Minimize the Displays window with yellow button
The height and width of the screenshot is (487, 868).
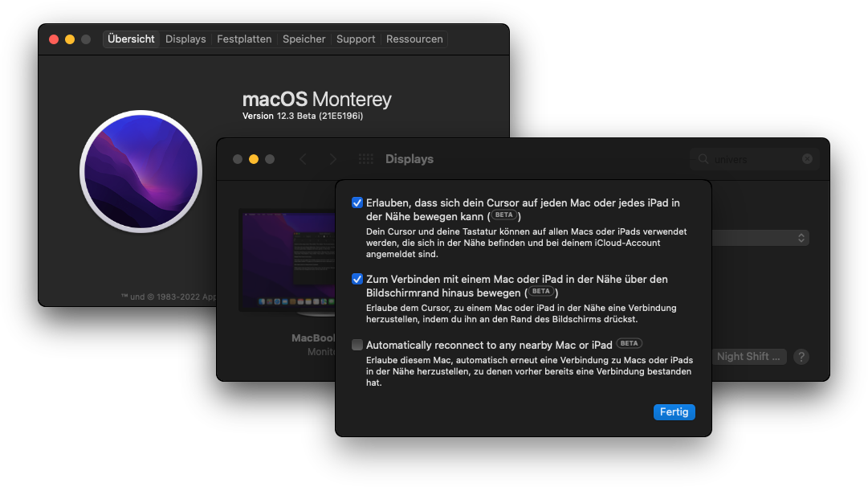254,160
